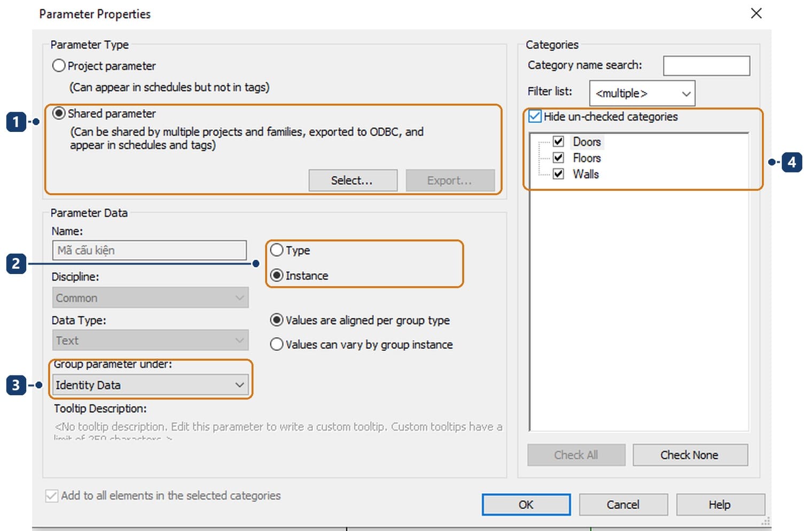
Task: Open the Discipline Common dropdown
Action: 151,298
